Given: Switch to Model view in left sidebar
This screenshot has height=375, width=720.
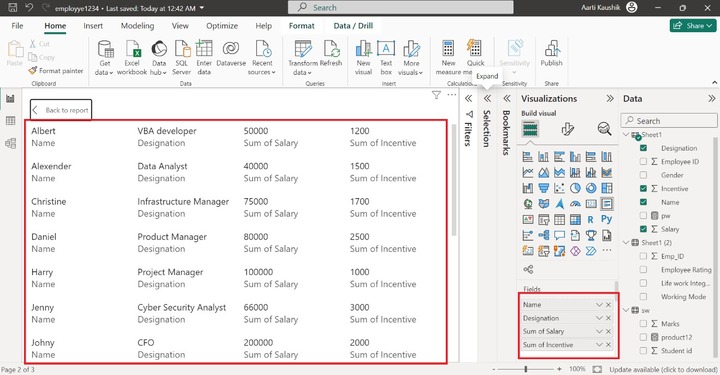Looking at the screenshot, I should pyautogui.click(x=10, y=143).
